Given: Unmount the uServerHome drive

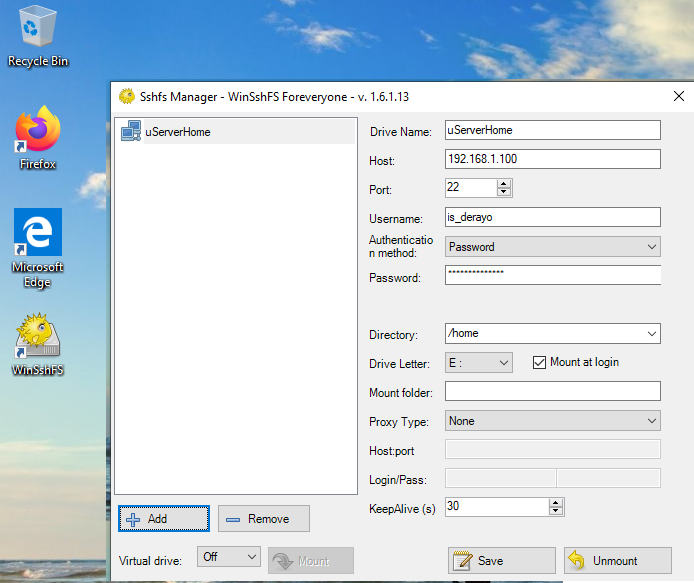Looking at the screenshot, I should click(x=616, y=560).
